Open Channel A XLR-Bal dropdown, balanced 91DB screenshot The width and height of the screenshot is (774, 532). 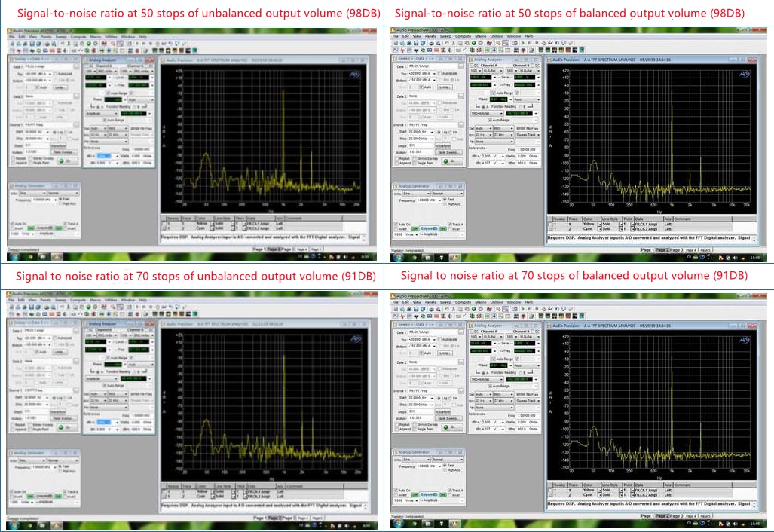[492, 337]
